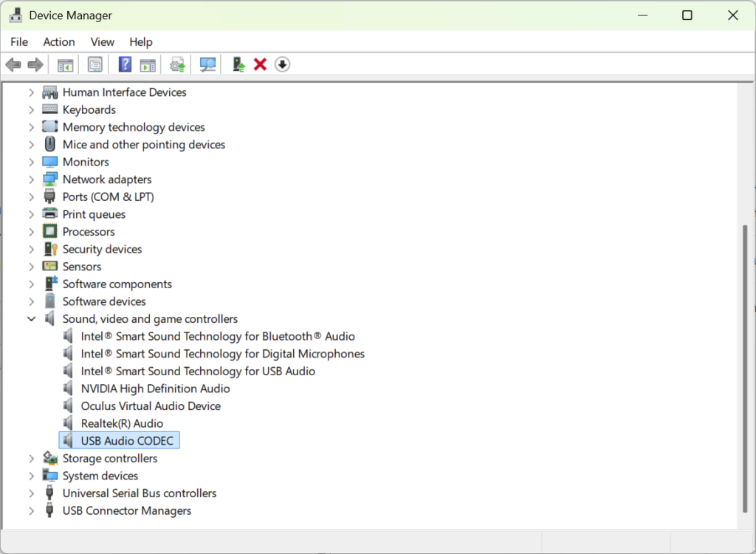Toggle the Show/Hide Action Pane icon
Viewport: 756px width, 554px height.
pos(148,65)
